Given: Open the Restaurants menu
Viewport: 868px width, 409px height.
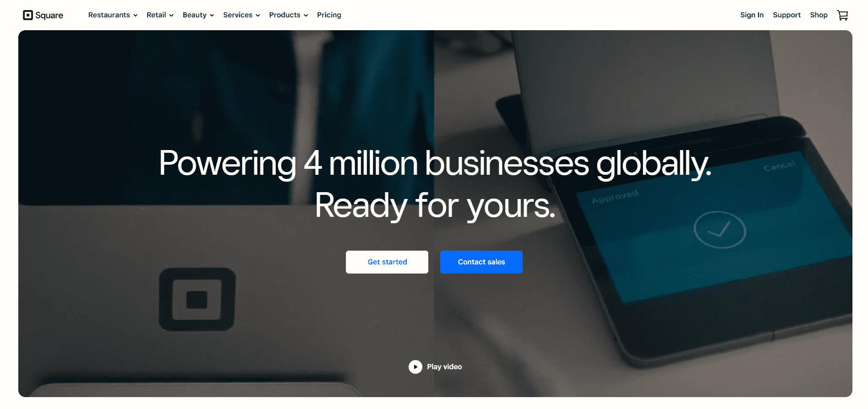Looking at the screenshot, I should click(x=109, y=15).
